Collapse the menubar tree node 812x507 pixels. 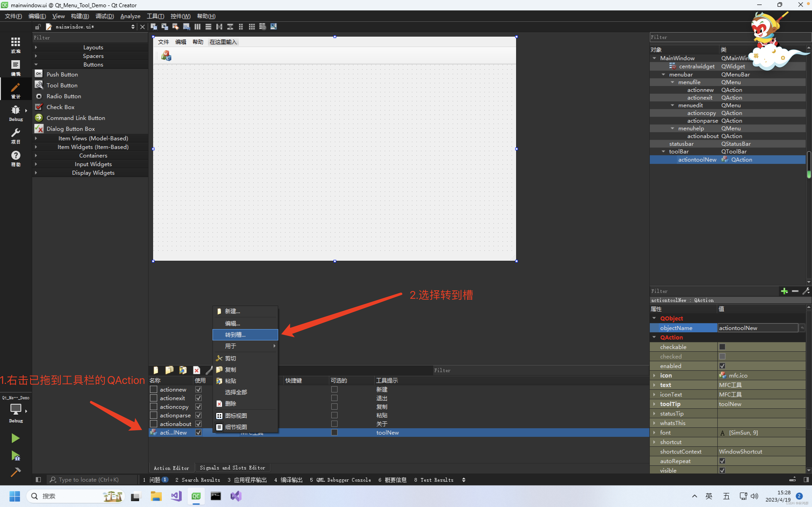tap(663, 74)
